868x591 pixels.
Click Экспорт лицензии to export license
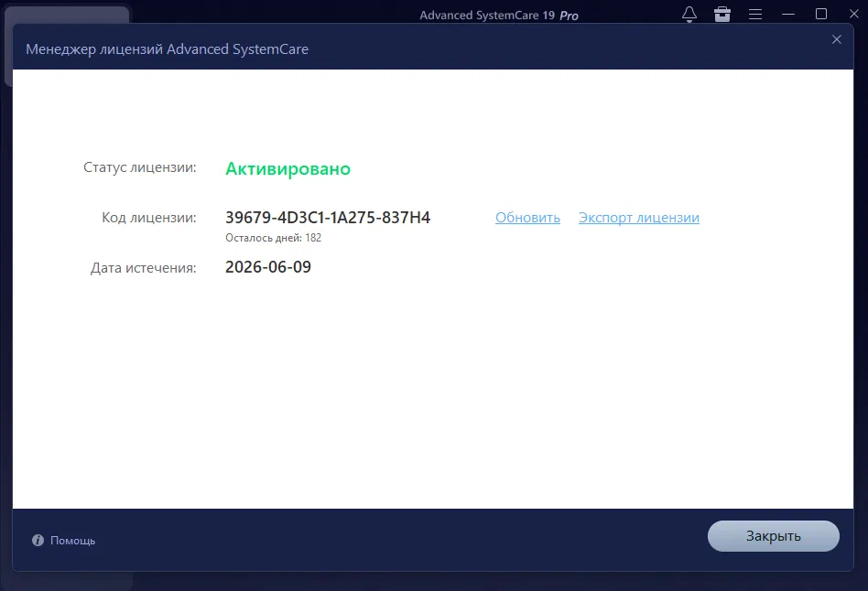[x=638, y=218]
